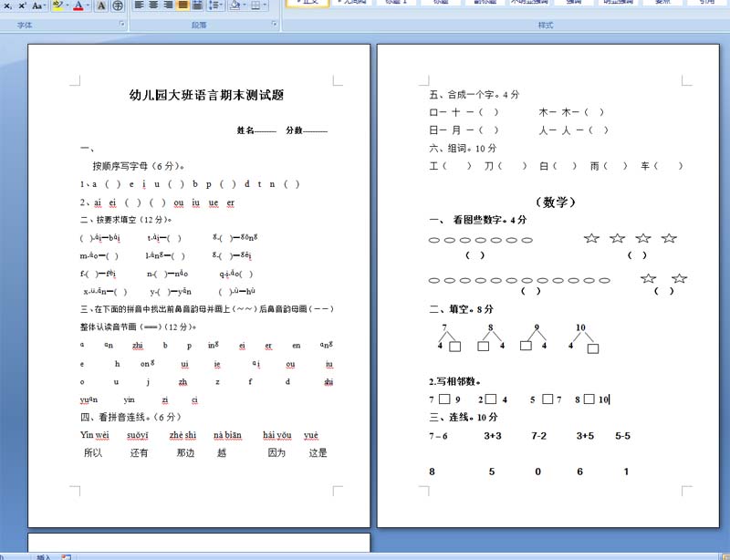
Task: Select the 正文 style
Action: (308, 3)
